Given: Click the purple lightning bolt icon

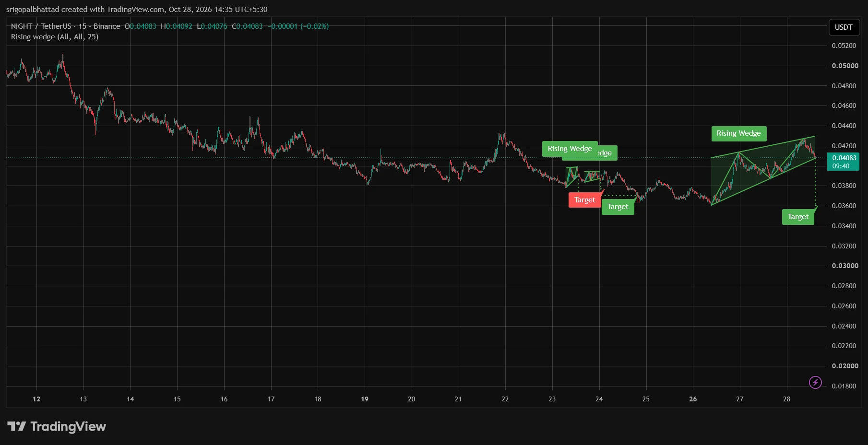Looking at the screenshot, I should click(815, 382).
